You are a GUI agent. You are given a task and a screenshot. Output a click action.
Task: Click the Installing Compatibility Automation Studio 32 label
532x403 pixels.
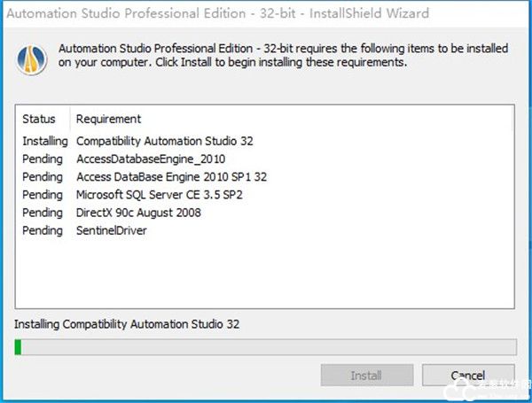(127, 324)
